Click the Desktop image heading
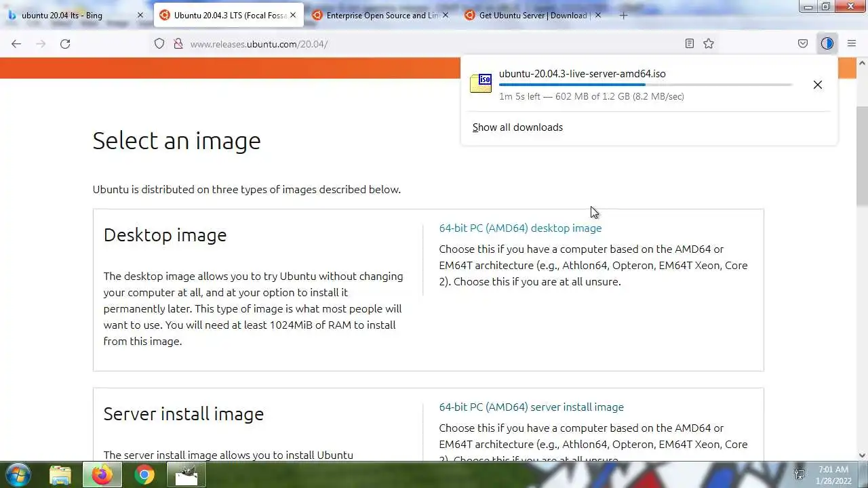This screenshot has height=488, width=868. point(165,235)
